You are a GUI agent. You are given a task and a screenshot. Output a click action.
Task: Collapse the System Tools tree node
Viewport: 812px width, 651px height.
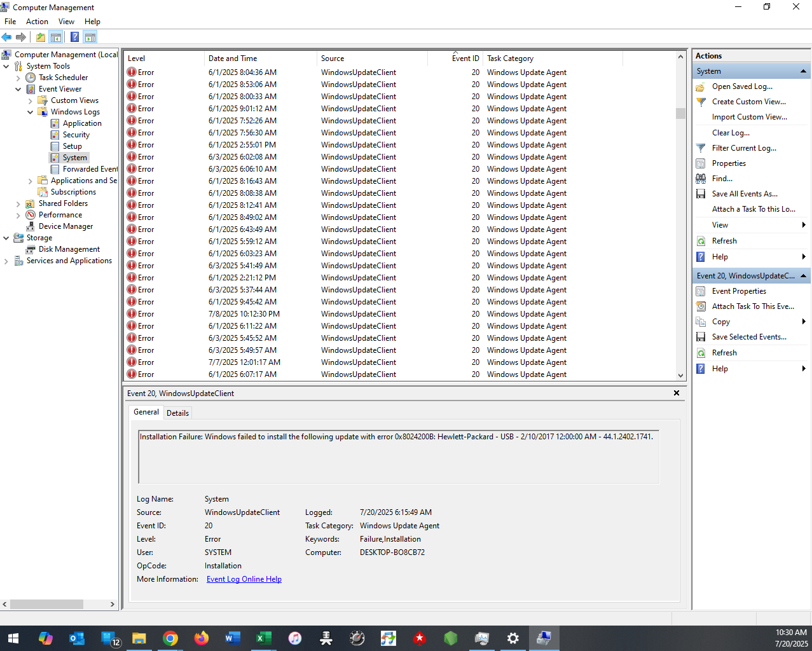[x=6, y=66]
